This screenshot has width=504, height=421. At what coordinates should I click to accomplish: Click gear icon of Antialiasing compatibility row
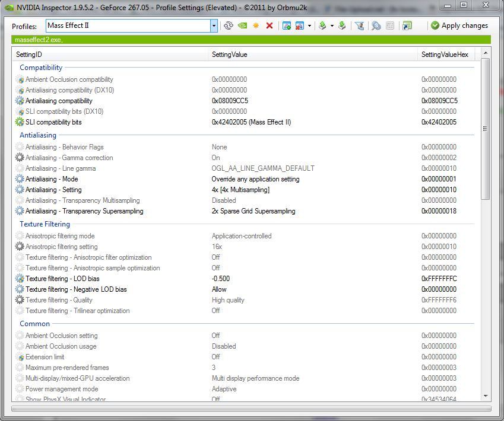pyautogui.click(x=20, y=101)
